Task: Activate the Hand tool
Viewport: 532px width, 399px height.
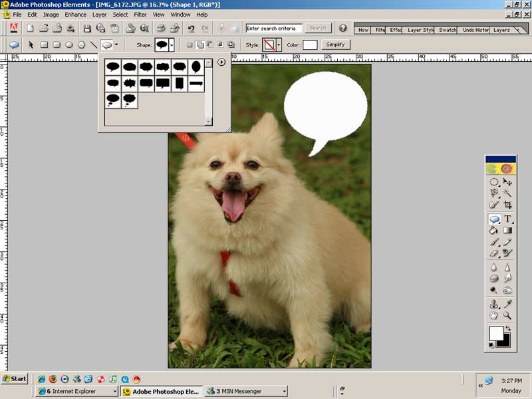Action: tap(494, 315)
